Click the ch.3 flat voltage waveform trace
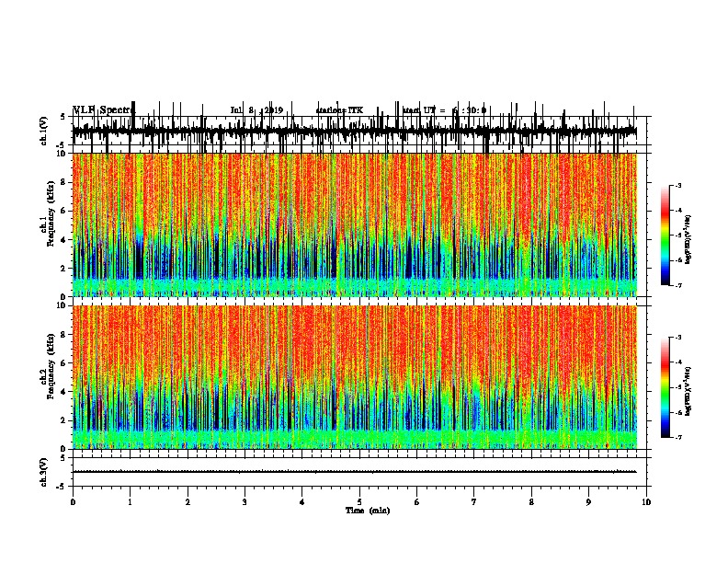728x563 pixels. click(x=354, y=472)
